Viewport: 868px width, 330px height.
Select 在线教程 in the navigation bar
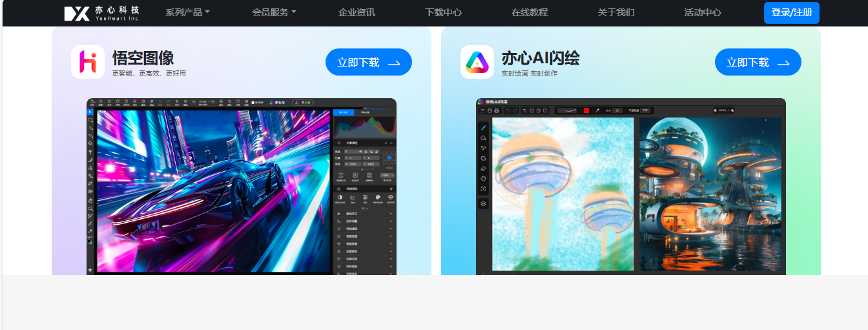point(530,12)
